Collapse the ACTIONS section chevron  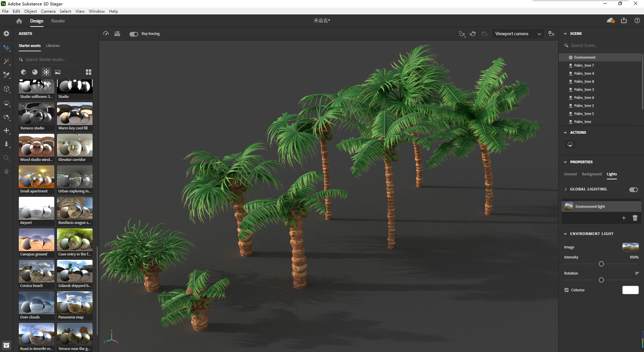click(565, 132)
